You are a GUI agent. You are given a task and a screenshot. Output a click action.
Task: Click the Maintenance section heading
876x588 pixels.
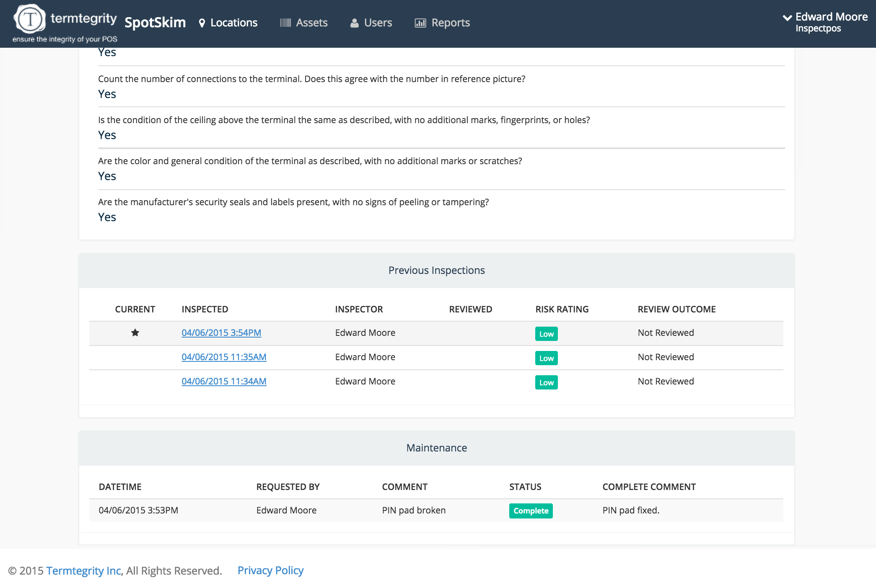click(436, 448)
